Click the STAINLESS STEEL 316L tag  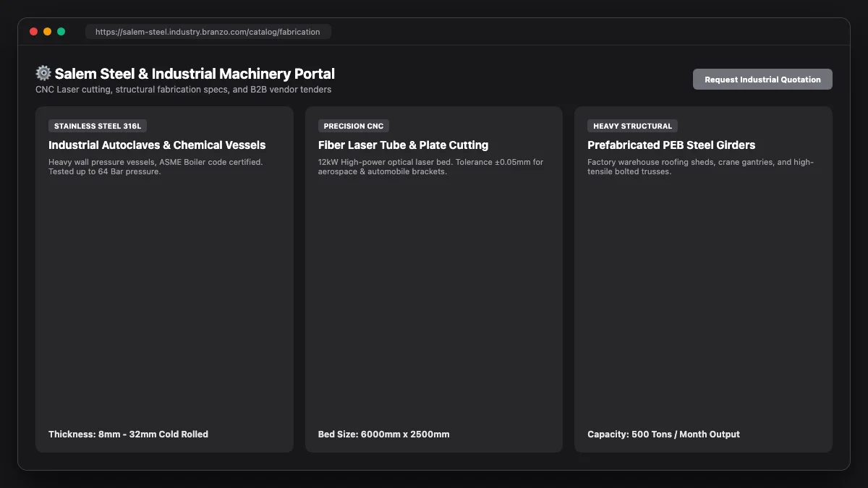(x=98, y=126)
